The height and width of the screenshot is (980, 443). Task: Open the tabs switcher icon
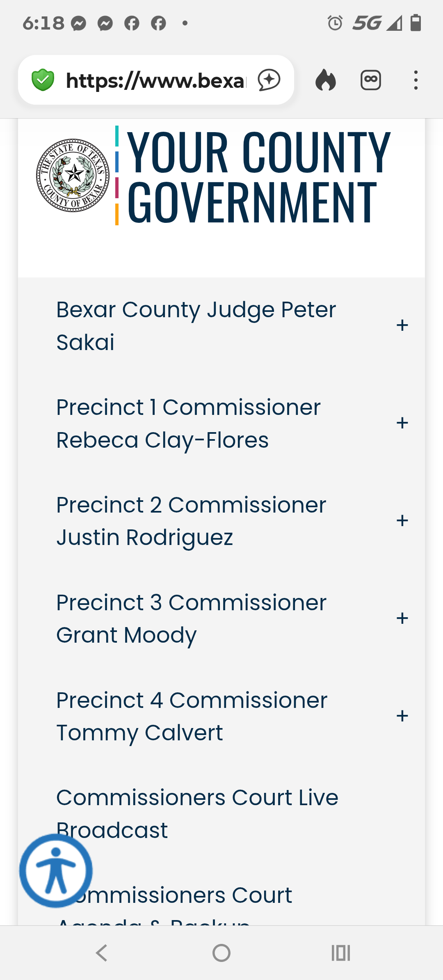(371, 80)
